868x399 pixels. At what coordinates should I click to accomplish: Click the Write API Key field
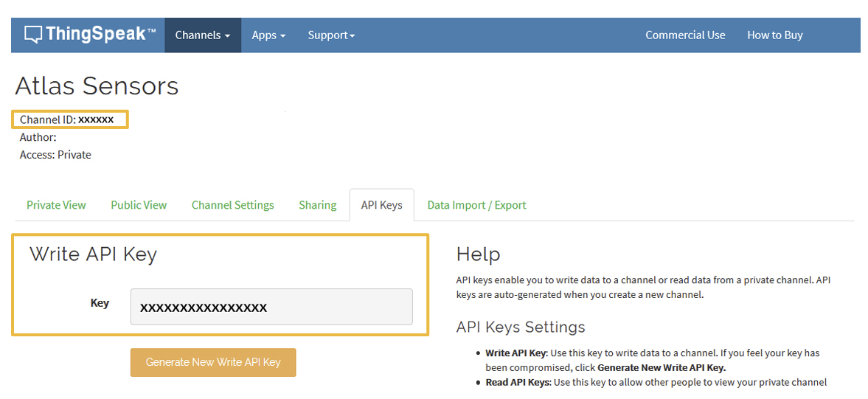pos(271,307)
